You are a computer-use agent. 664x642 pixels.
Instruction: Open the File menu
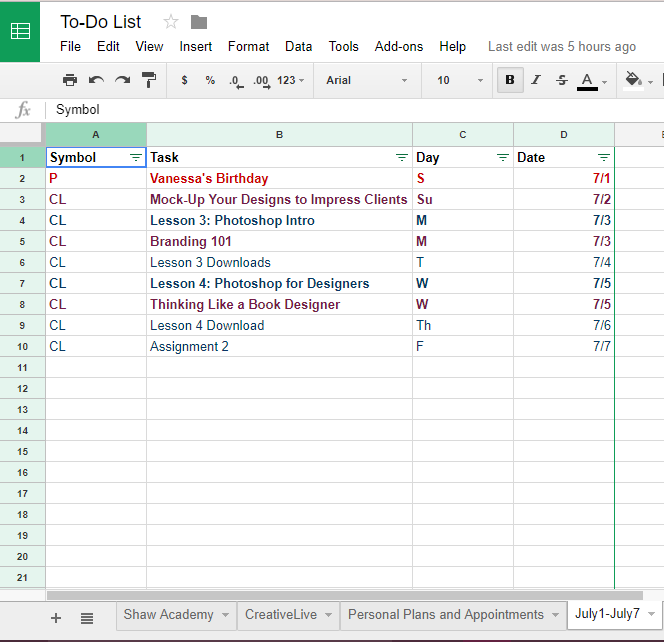(x=70, y=46)
